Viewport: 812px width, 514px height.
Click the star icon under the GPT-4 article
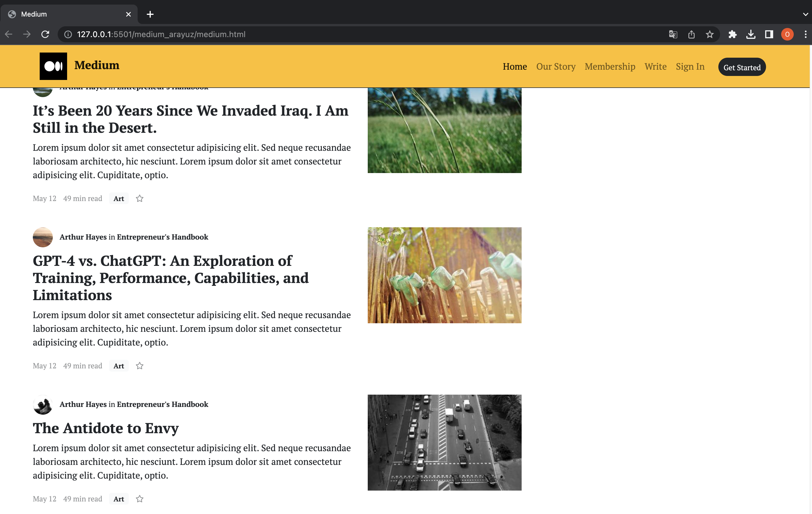pos(139,365)
